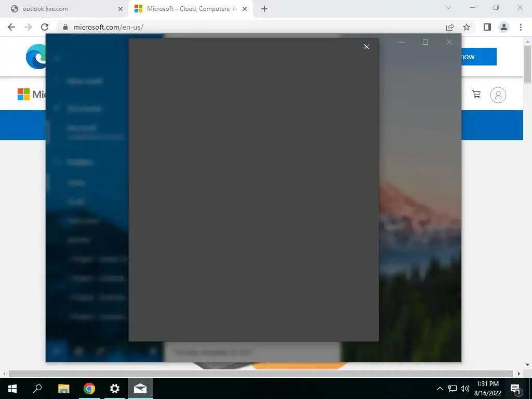532x399 pixels.
Task: Click the Microsoft logo on the page
Action: point(31,94)
